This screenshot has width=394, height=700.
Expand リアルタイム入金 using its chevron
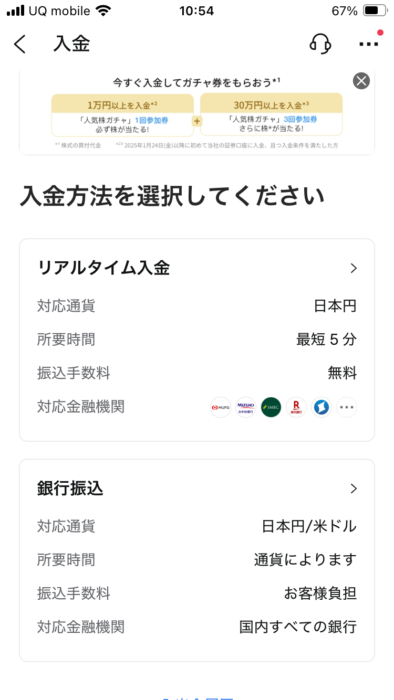[354, 268]
